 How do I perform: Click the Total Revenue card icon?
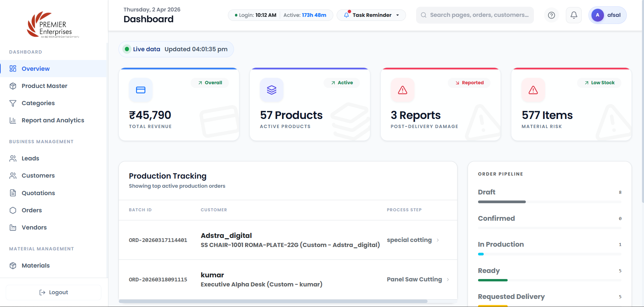point(141,90)
